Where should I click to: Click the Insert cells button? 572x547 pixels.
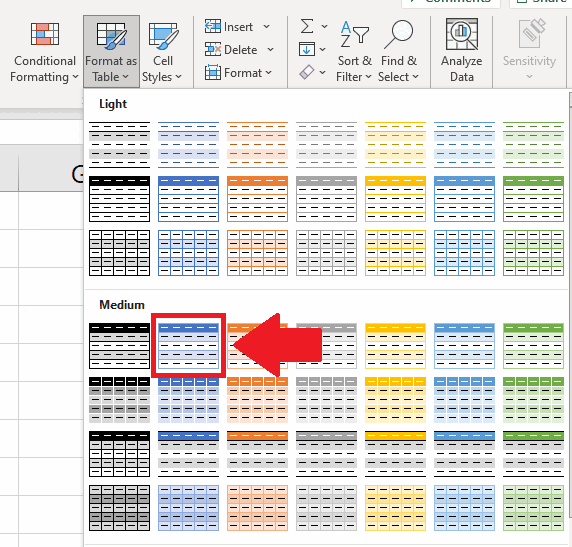click(229, 27)
